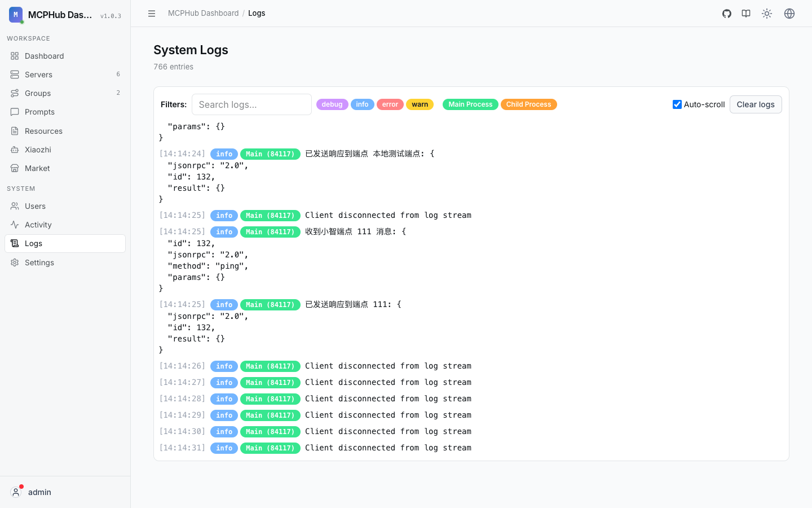
Task: Click the Clear logs button
Action: (756, 104)
